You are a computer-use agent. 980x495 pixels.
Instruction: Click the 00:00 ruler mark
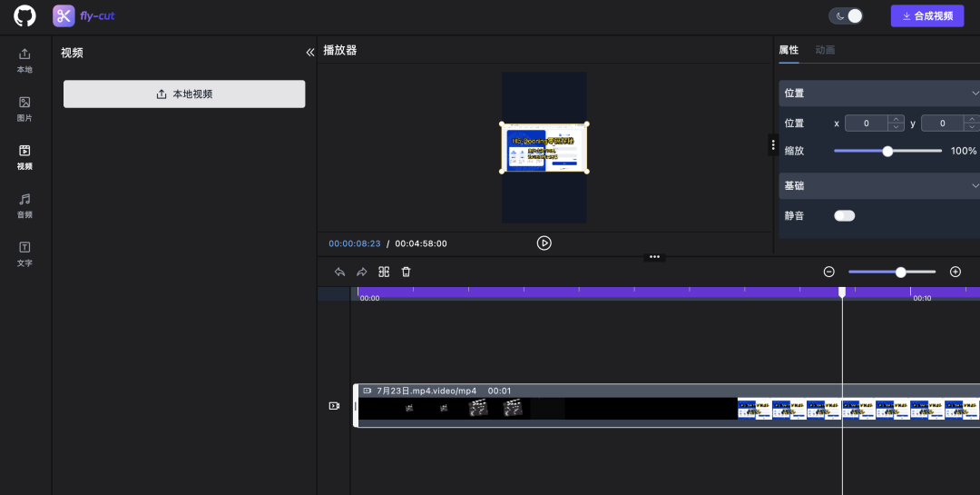pos(370,299)
